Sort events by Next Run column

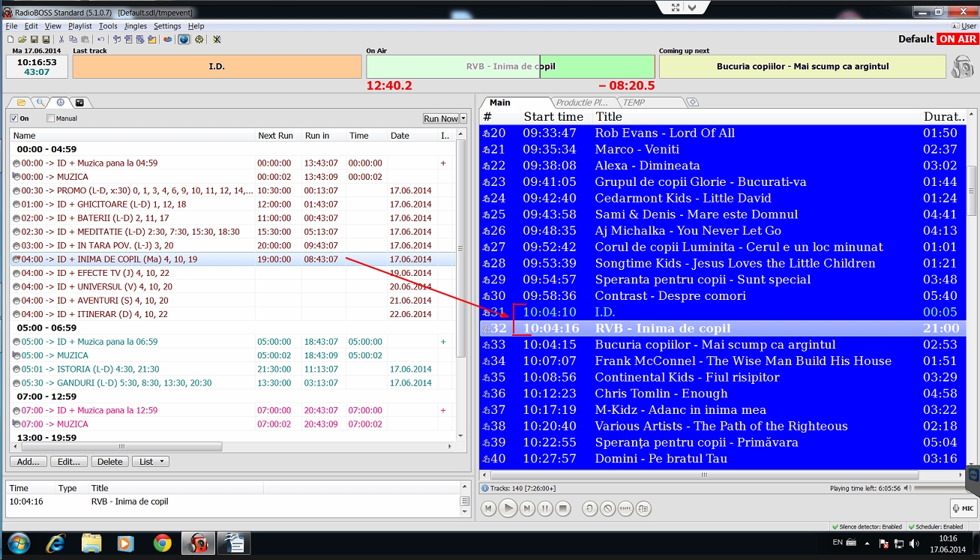pos(276,136)
